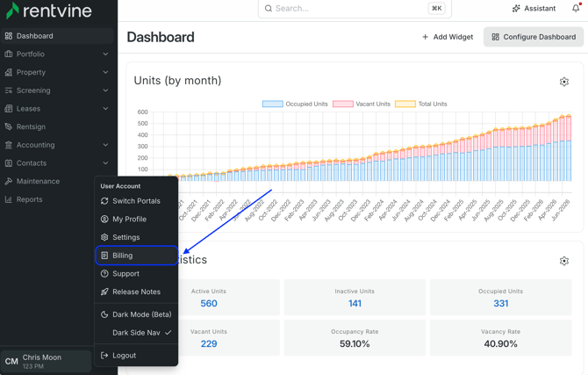Click the Search input field

click(x=355, y=8)
